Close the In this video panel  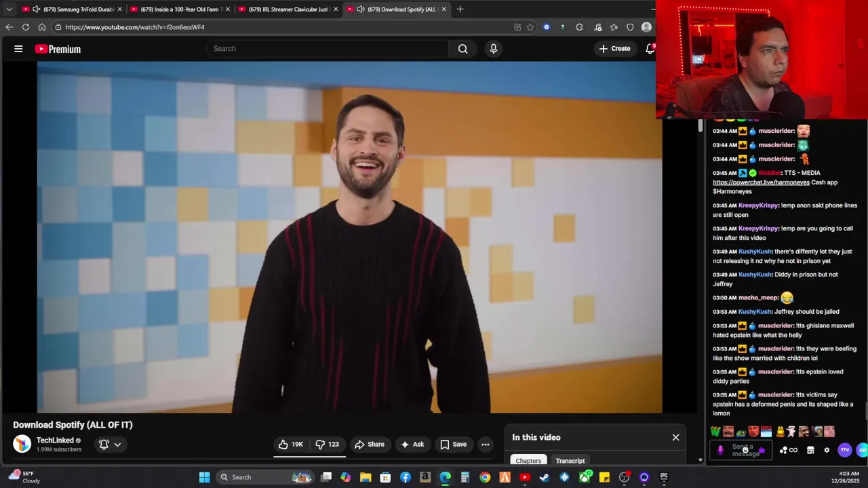(x=675, y=437)
